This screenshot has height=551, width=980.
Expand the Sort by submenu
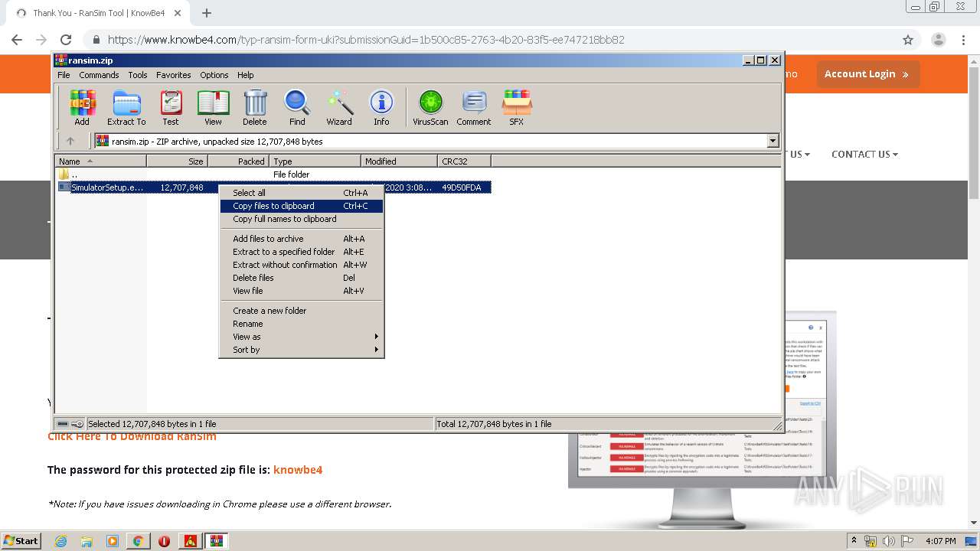pyautogui.click(x=301, y=350)
